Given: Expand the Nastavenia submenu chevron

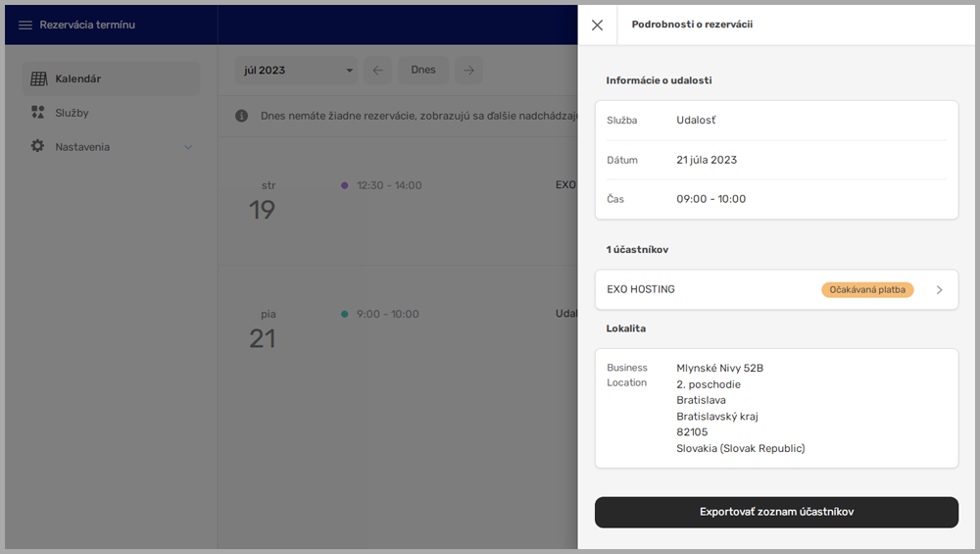Looking at the screenshot, I should click(188, 147).
